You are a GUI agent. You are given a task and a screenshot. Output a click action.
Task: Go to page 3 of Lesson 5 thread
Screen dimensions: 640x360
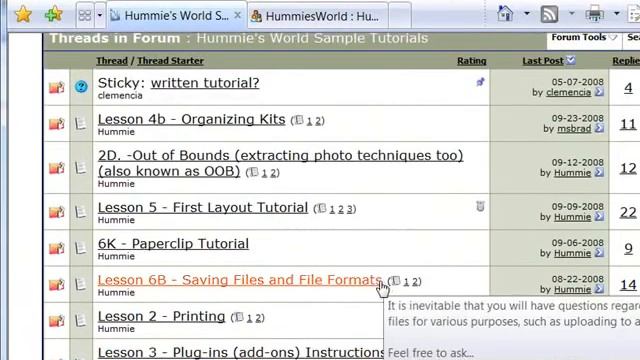pos(349,209)
